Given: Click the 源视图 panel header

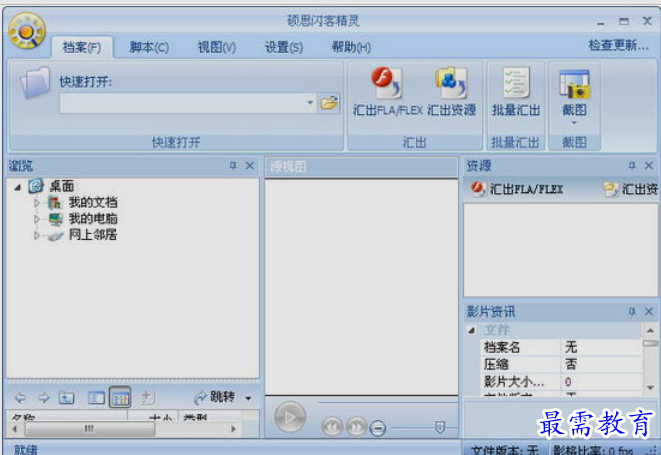Looking at the screenshot, I should point(361,167).
